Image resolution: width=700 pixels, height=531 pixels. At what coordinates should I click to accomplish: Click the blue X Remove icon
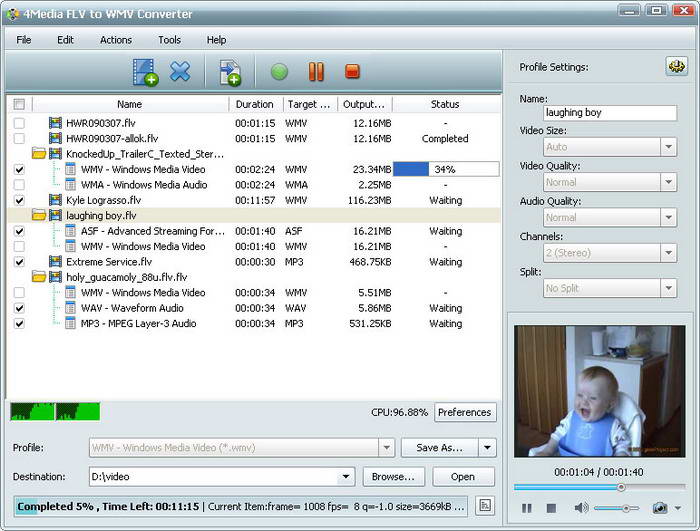click(180, 71)
